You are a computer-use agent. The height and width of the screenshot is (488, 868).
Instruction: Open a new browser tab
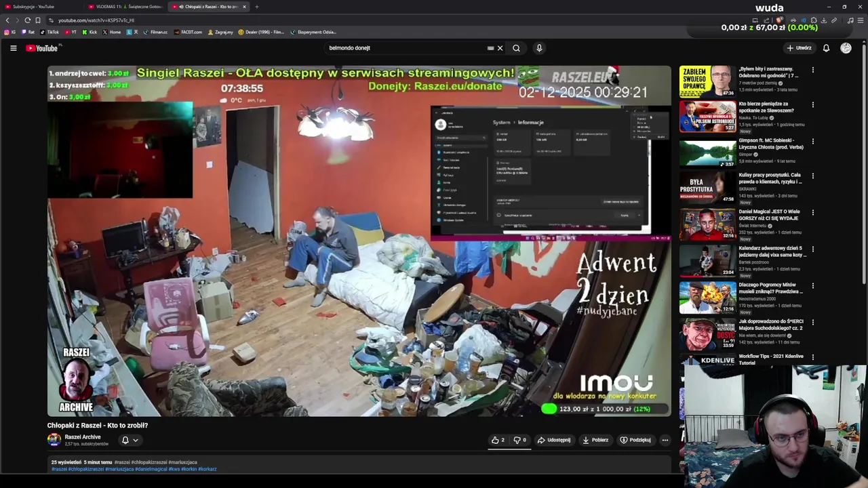click(256, 7)
